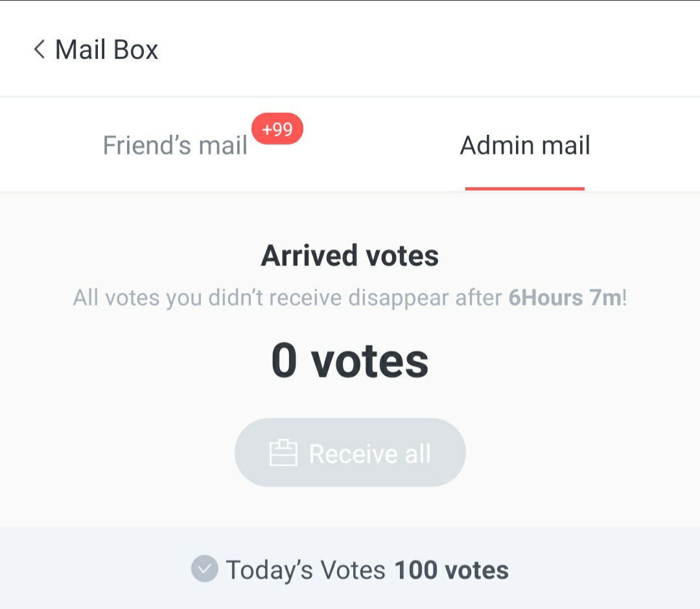Click the vote expiry notice text
The image size is (700, 609).
[349, 298]
